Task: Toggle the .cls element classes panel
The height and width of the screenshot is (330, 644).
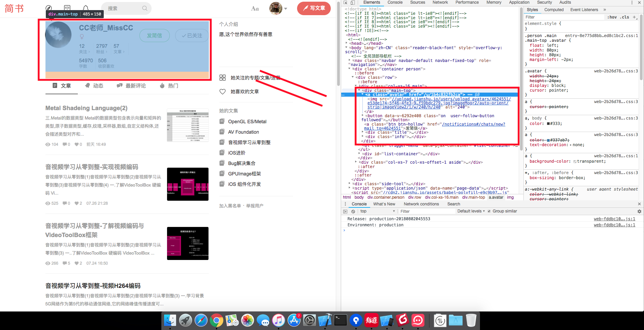Action: (x=625, y=17)
